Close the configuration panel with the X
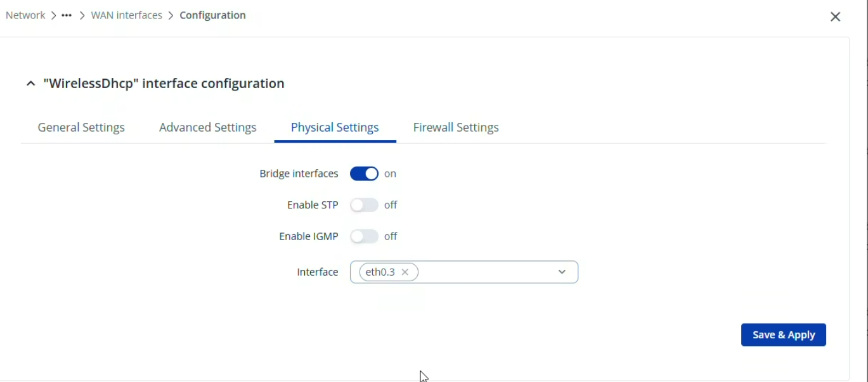Screen dimensions: 868x382 click(x=835, y=17)
